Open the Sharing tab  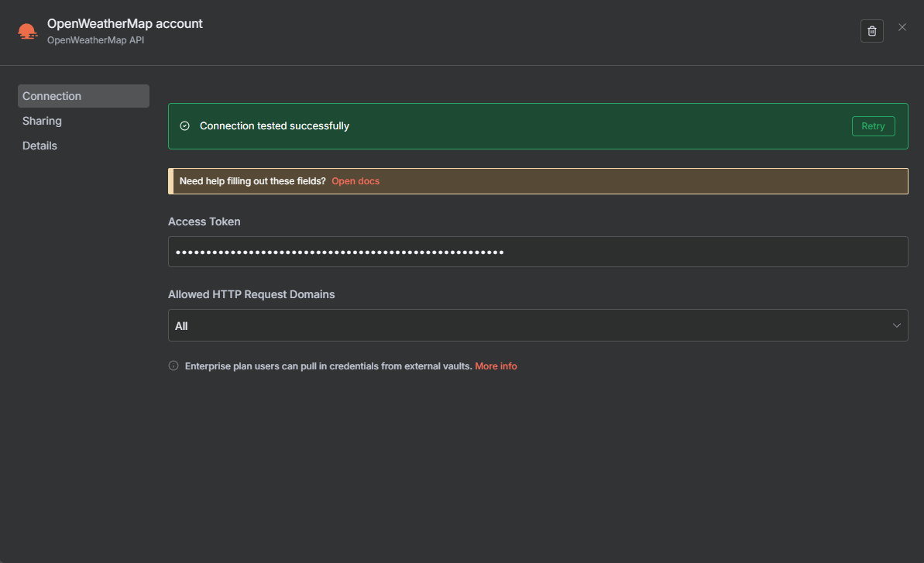42,121
